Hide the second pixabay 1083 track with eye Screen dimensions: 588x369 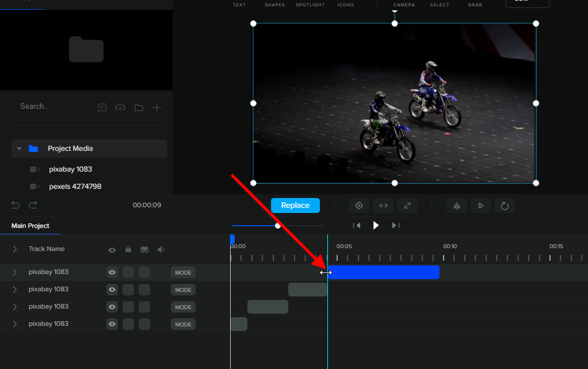tap(112, 290)
